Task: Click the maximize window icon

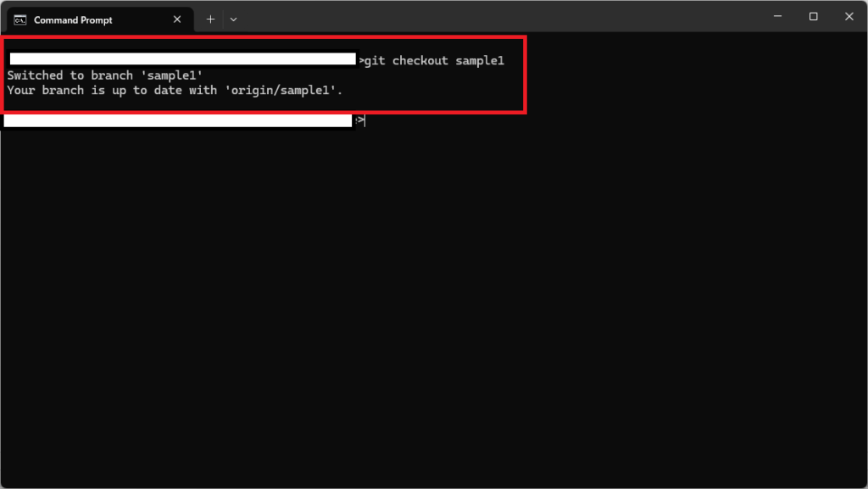Action: click(x=812, y=16)
